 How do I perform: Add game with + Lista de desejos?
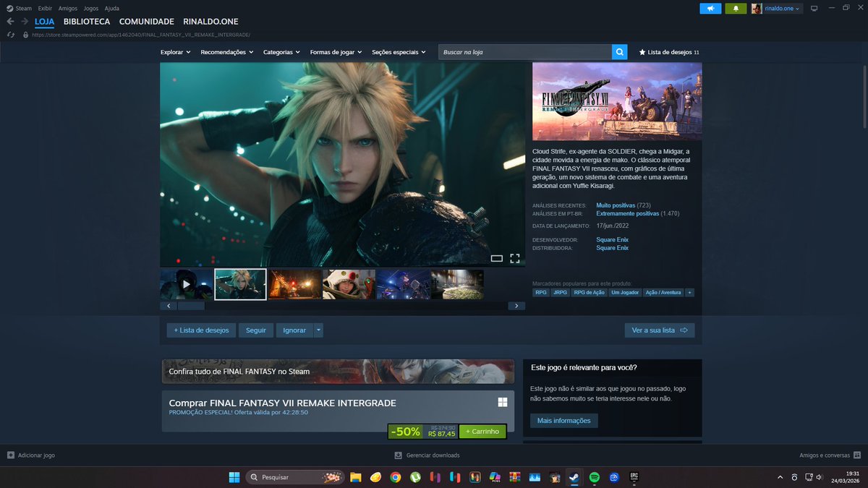[x=201, y=330]
